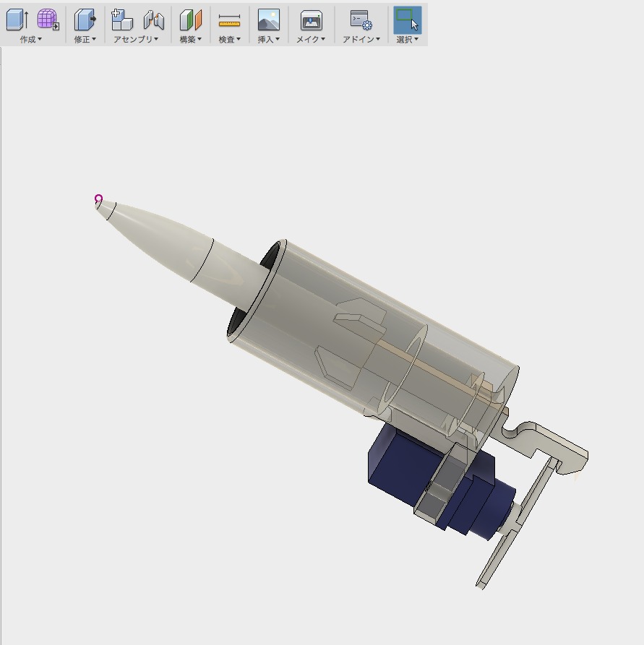Click the Offset Plane construct icon
This screenshot has width=644, height=645.
[x=191, y=20]
